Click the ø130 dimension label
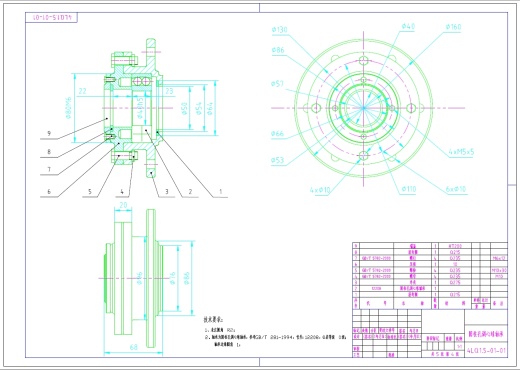This screenshot has width=520, height=370. [x=279, y=30]
